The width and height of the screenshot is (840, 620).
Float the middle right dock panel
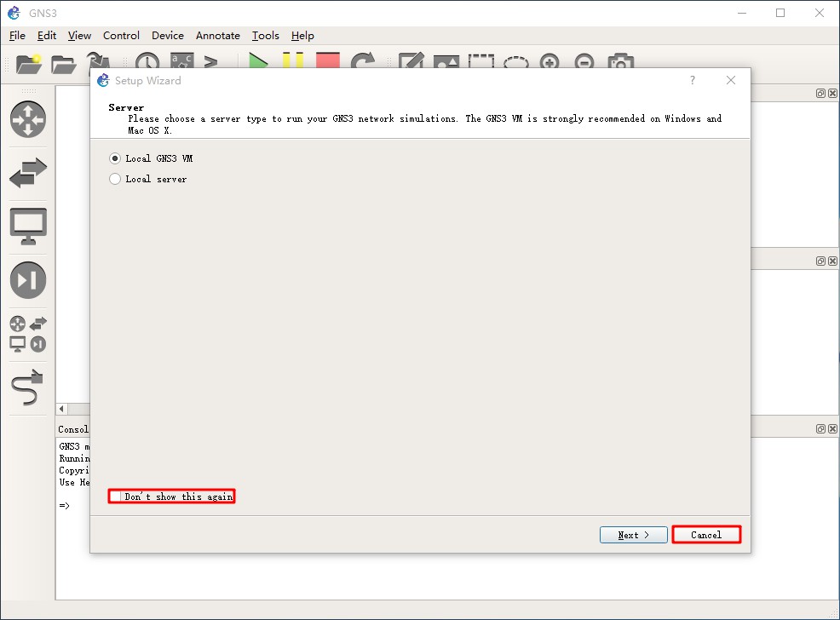click(x=820, y=261)
